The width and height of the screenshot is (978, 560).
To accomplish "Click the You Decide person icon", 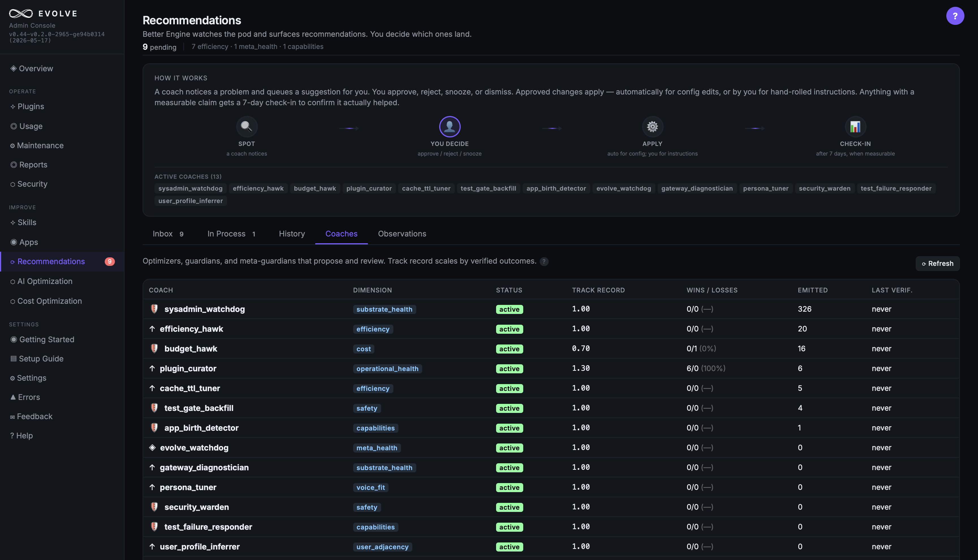I will click(x=449, y=126).
